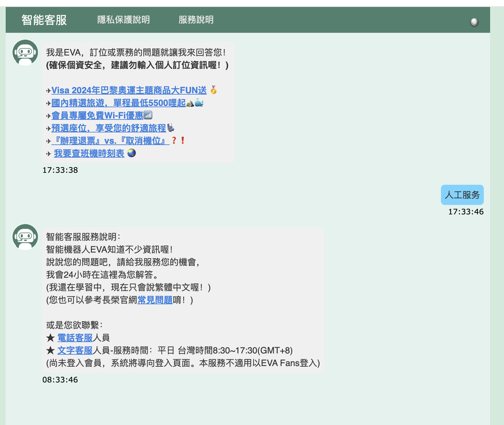Click the blue 人工服务 user message bubble
Screen dimensions: 504x425
tap(462, 195)
